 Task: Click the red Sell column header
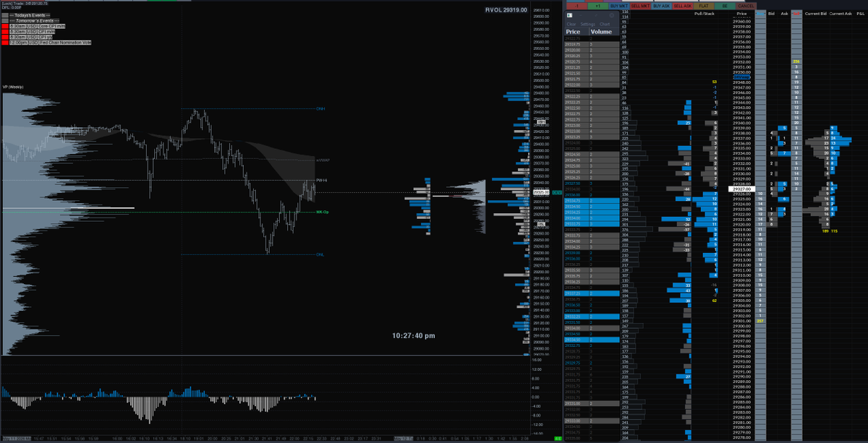point(796,14)
